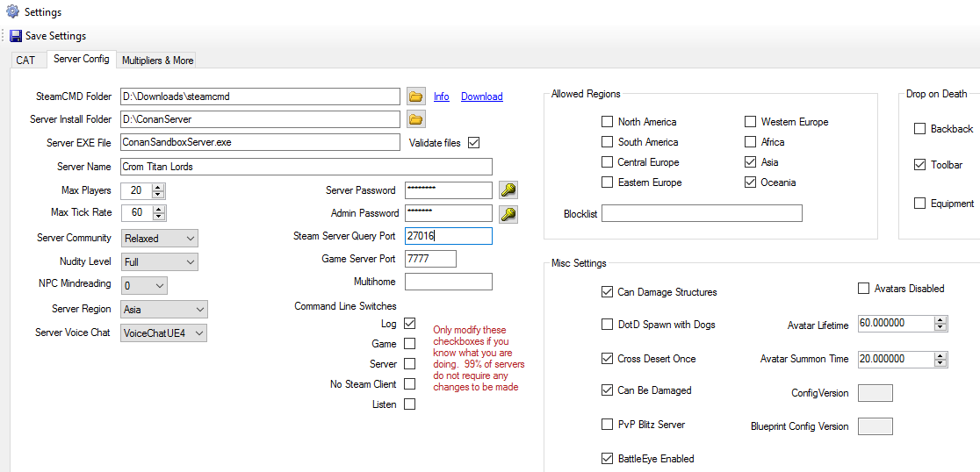The image size is (980, 472).
Task: Click the Server Name text field
Action: 306,167
